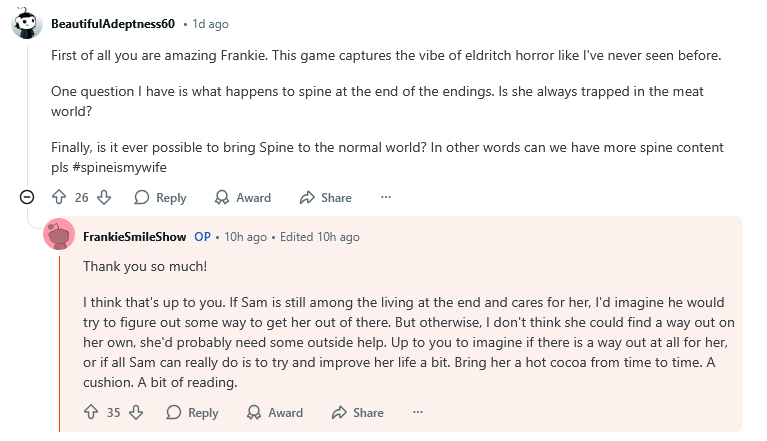Downvote FrankieSmileShow's reply

point(136,412)
